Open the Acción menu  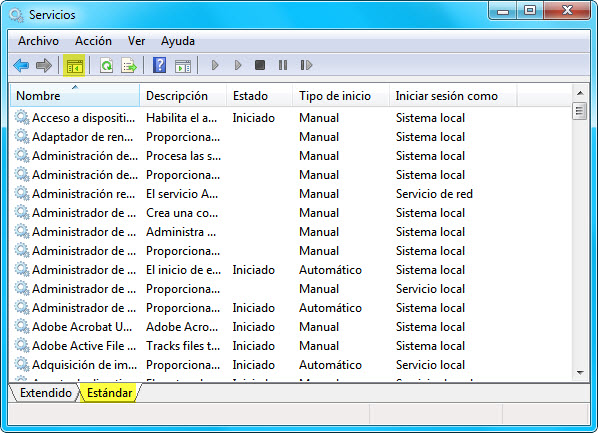click(x=93, y=41)
